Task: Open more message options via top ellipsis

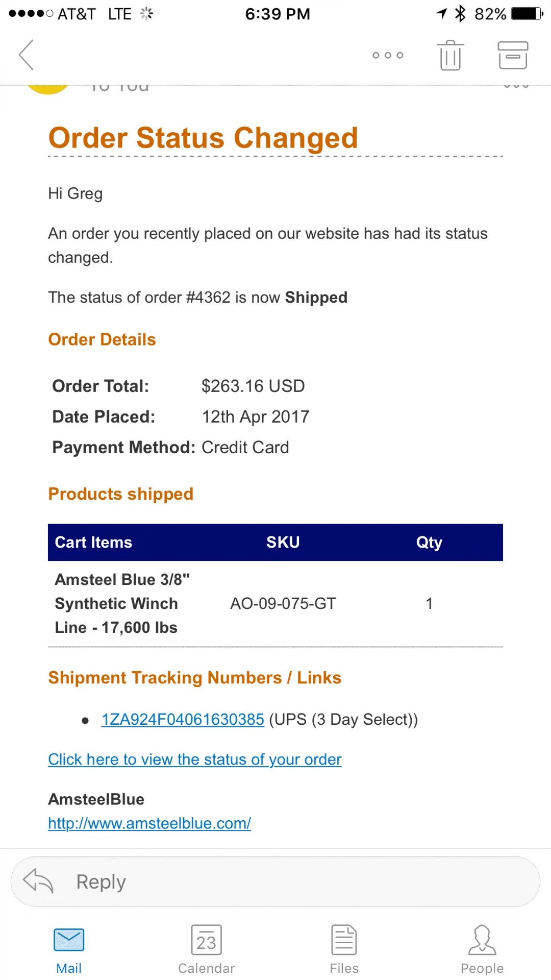Action: pyautogui.click(x=388, y=55)
